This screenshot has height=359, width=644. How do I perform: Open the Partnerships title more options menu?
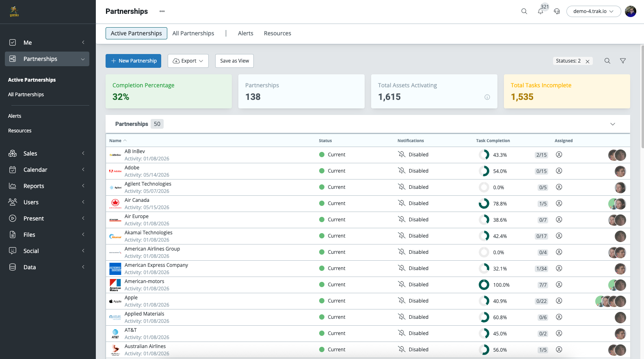pos(162,11)
